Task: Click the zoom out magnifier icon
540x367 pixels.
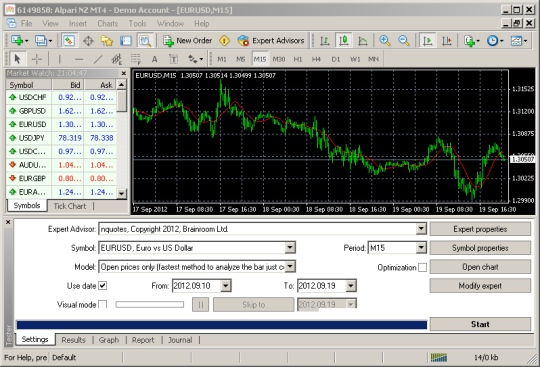Action: [404, 41]
